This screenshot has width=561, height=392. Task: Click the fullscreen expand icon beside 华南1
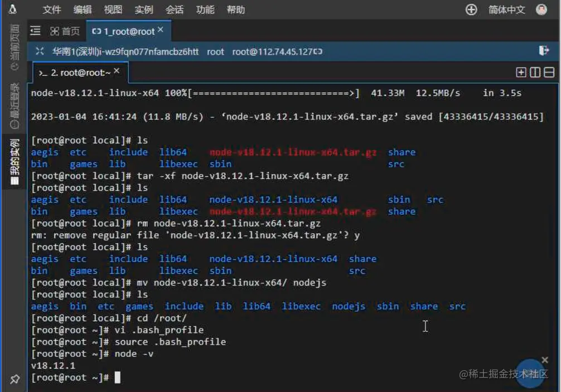(x=40, y=51)
